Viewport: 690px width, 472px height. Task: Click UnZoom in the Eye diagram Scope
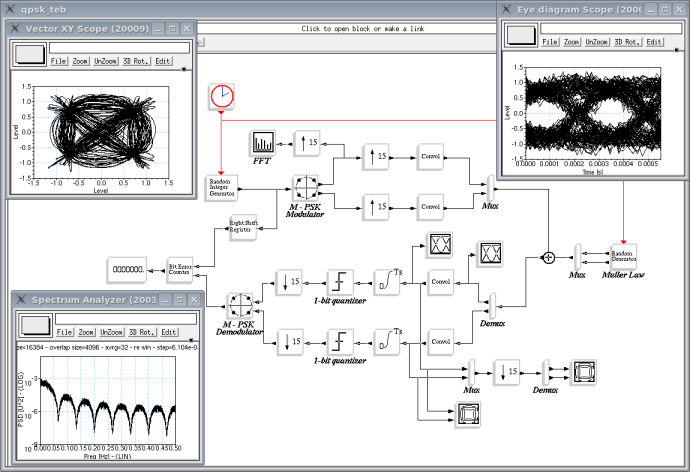click(597, 42)
